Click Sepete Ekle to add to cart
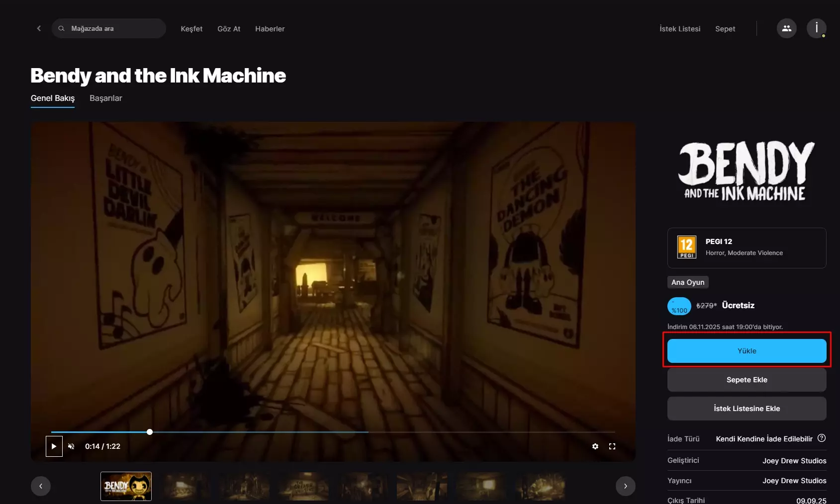840x504 pixels. tap(746, 379)
